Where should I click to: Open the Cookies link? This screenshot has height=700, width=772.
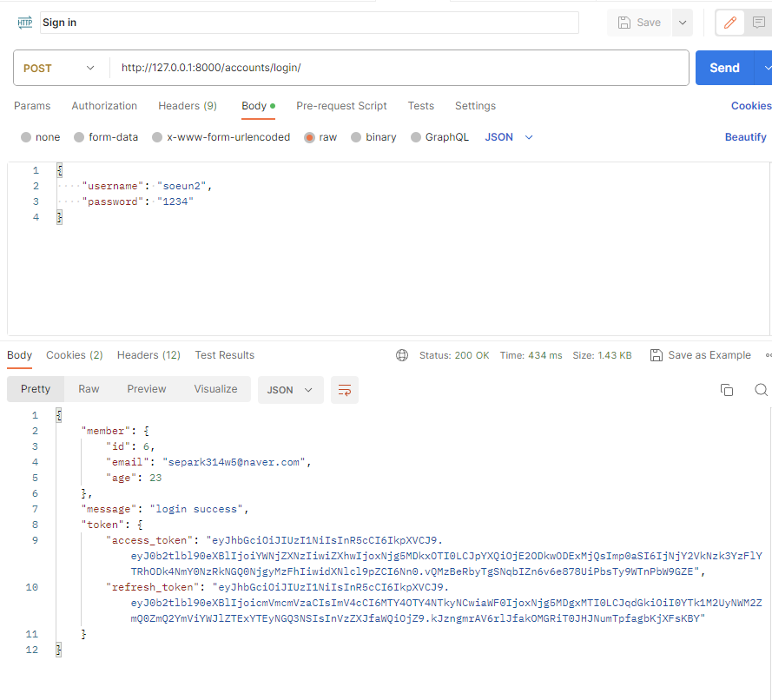coord(751,106)
